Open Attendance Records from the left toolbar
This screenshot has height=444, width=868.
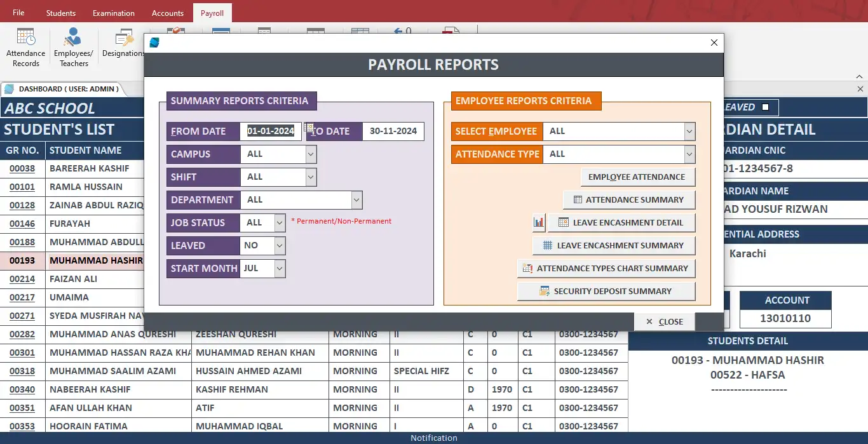25,46
